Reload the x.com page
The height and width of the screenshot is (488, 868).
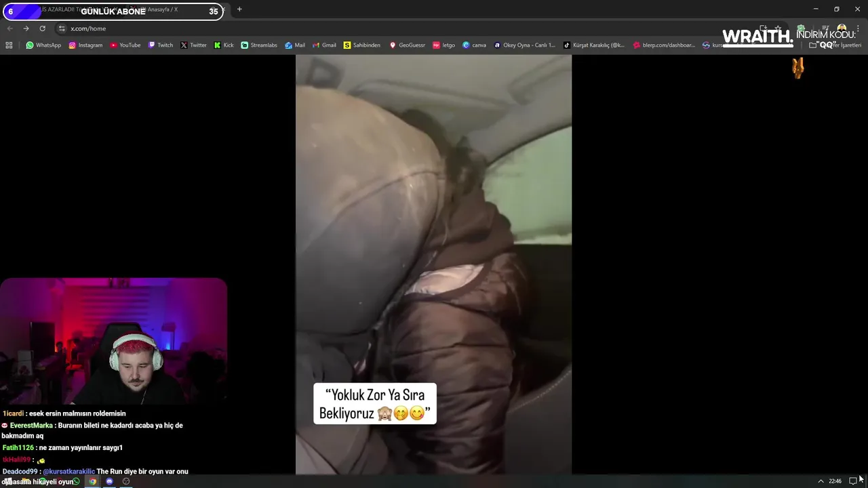(42, 28)
